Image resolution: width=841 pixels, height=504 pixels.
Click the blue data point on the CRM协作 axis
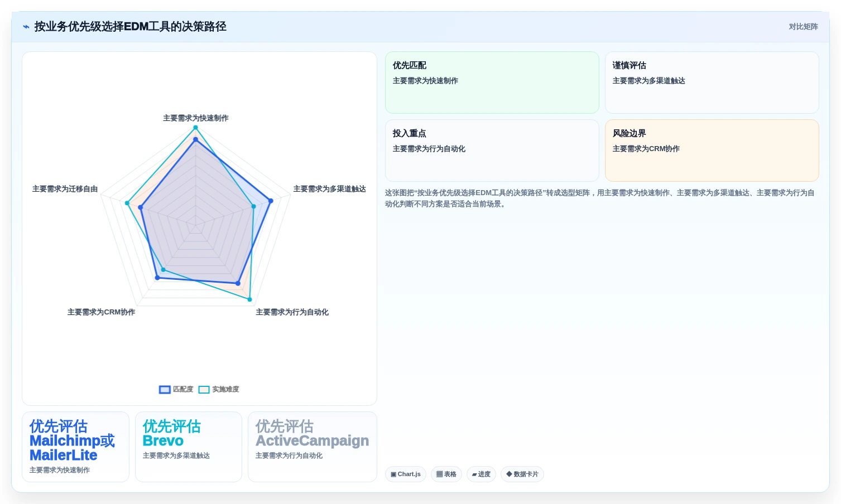[157, 278]
